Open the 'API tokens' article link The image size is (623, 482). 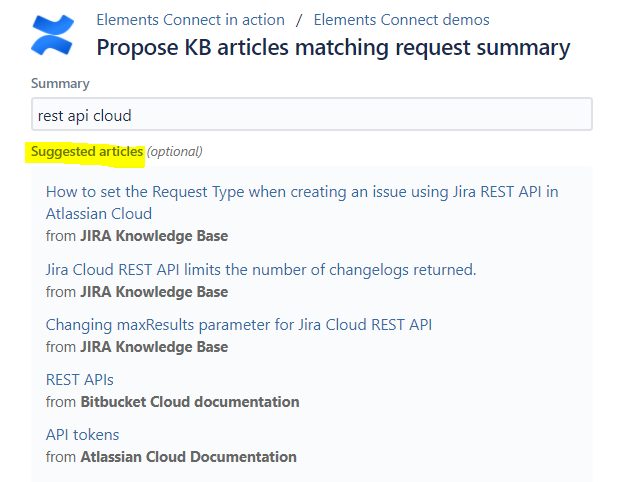coord(83,435)
